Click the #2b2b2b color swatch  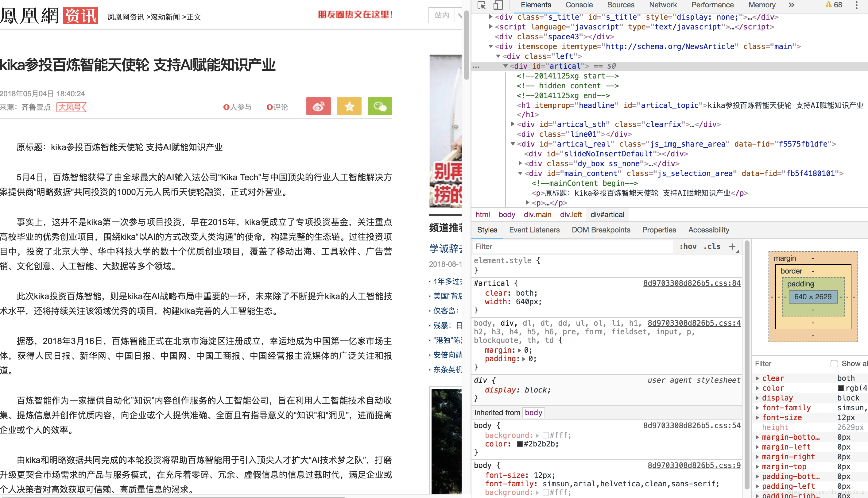coord(520,444)
